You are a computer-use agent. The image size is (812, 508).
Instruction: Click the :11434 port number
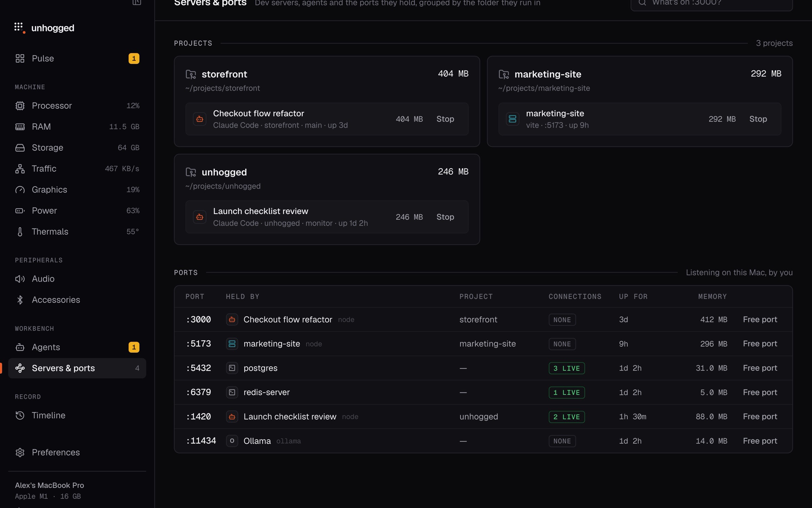point(201,441)
